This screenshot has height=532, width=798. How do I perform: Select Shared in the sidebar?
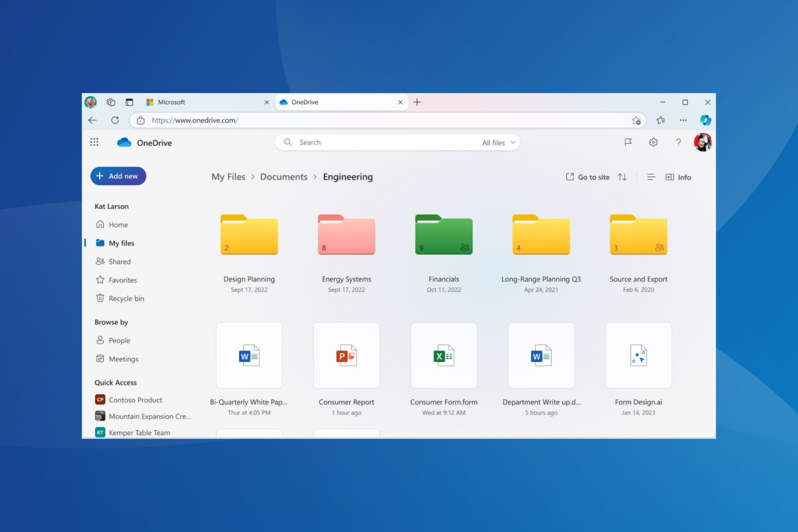pos(119,261)
